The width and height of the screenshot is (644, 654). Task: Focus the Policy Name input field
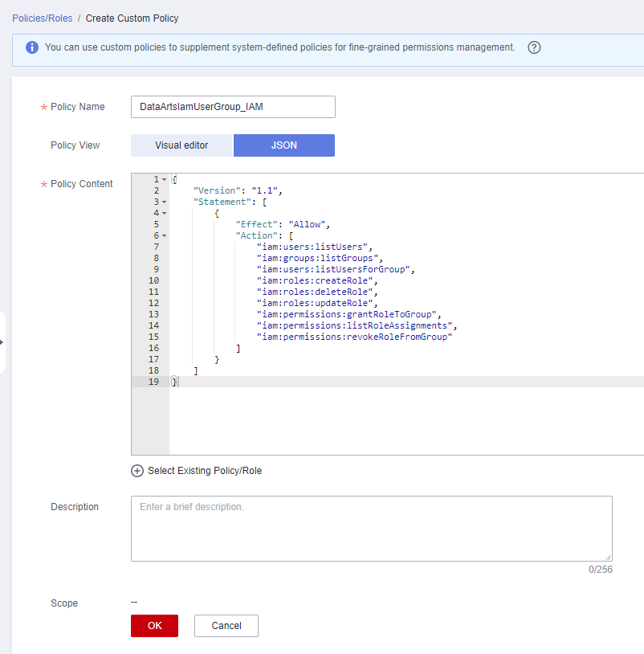tap(233, 107)
